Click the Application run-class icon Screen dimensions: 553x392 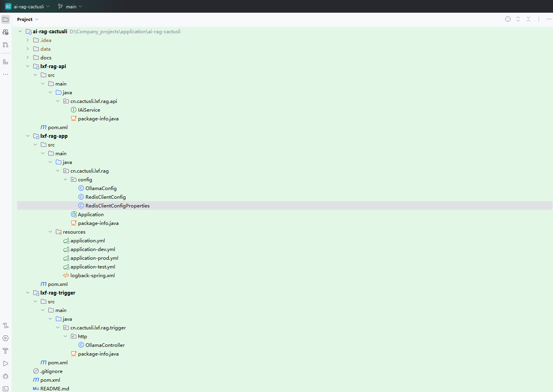pyautogui.click(x=74, y=214)
